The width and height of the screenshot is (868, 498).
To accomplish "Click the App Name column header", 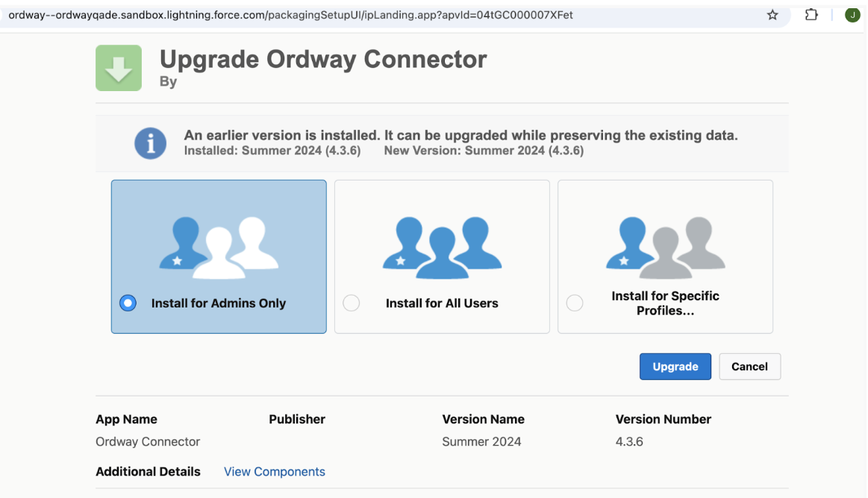I will (126, 420).
